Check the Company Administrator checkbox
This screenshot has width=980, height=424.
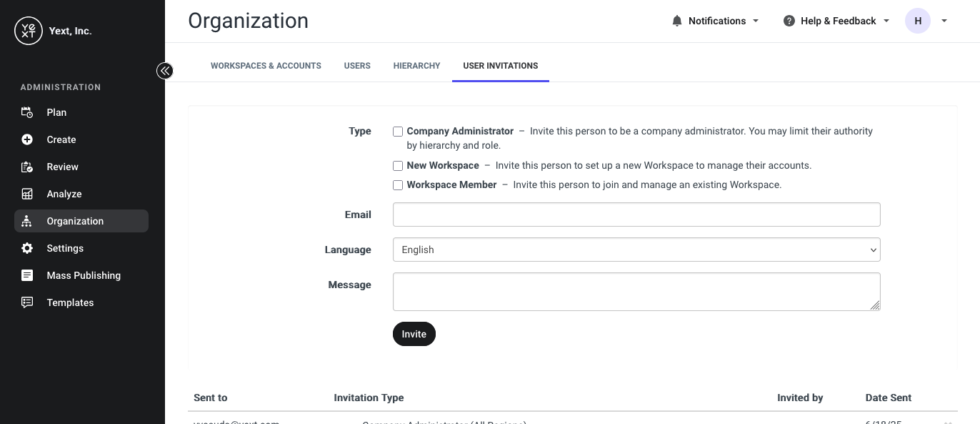pyautogui.click(x=398, y=132)
